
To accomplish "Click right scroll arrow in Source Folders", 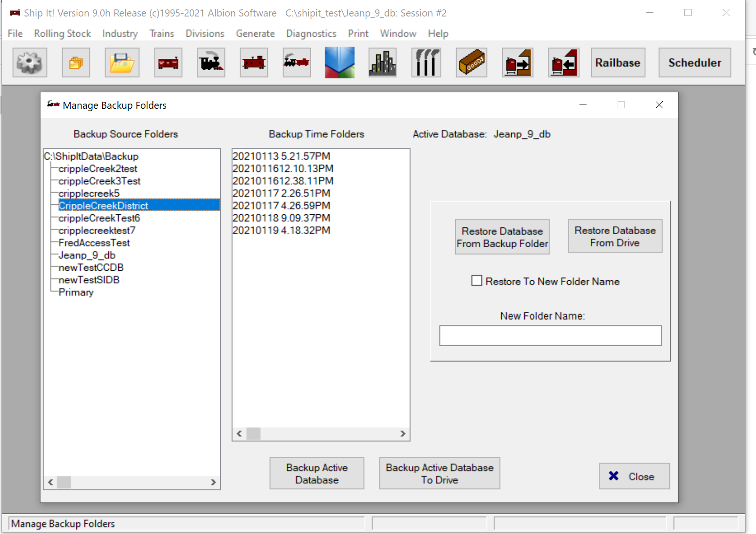I will 213,482.
